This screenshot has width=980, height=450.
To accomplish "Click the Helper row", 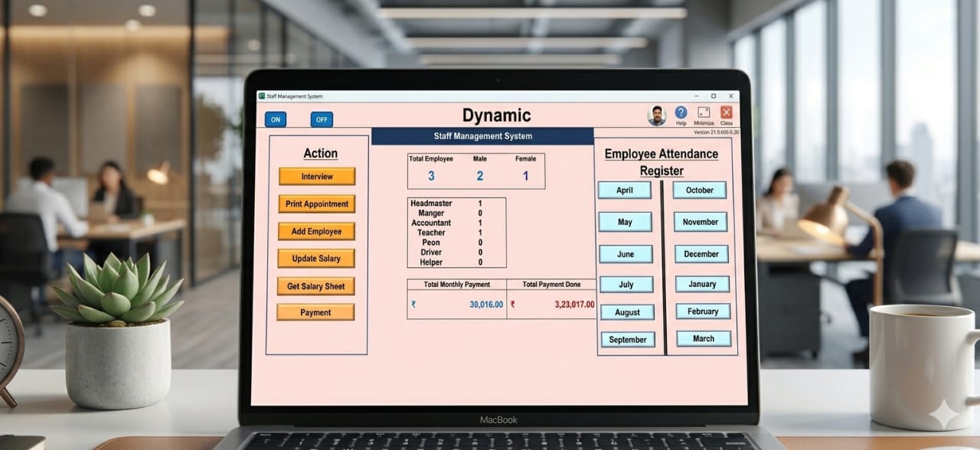I will coord(457,262).
